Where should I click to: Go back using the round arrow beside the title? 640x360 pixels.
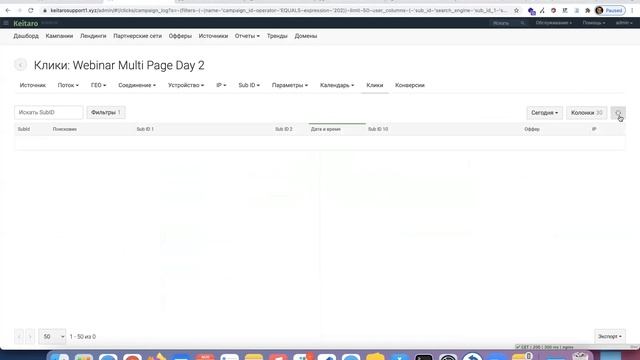(20, 65)
